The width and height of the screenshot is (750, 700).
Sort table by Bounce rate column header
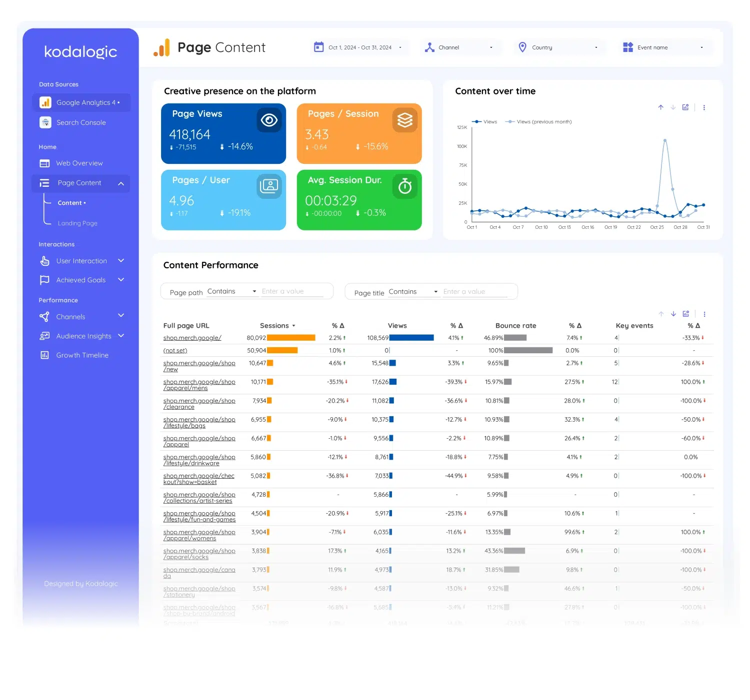click(515, 326)
